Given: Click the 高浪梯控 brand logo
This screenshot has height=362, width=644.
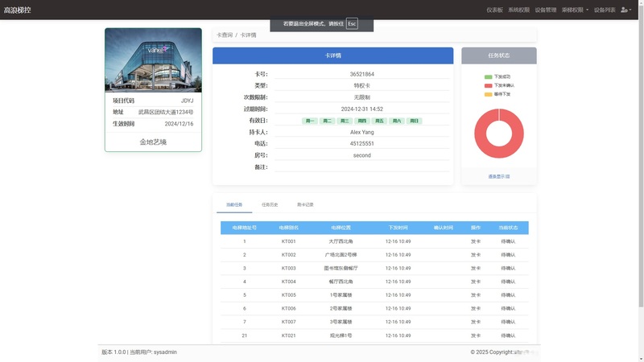Looking at the screenshot, I should point(17,10).
